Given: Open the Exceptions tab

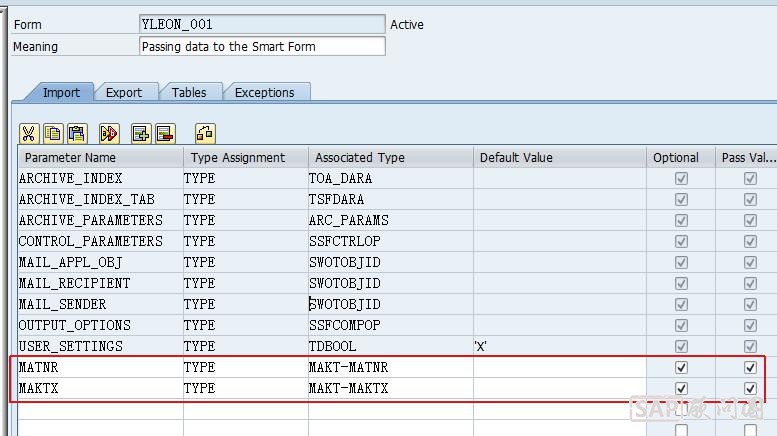Looking at the screenshot, I should pos(265,93).
